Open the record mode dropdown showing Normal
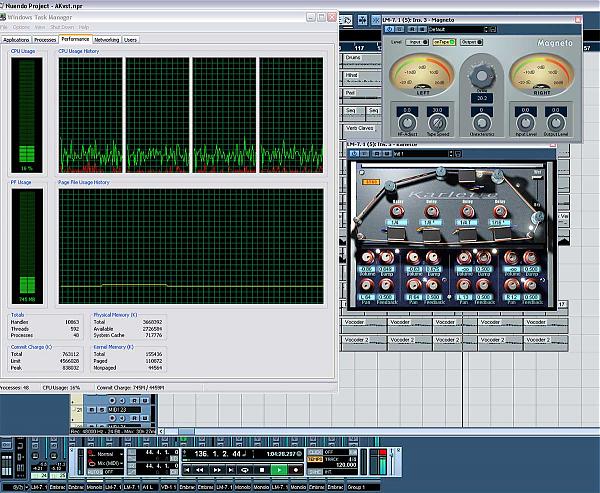This screenshot has width=600, height=493. click(x=112, y=454)
